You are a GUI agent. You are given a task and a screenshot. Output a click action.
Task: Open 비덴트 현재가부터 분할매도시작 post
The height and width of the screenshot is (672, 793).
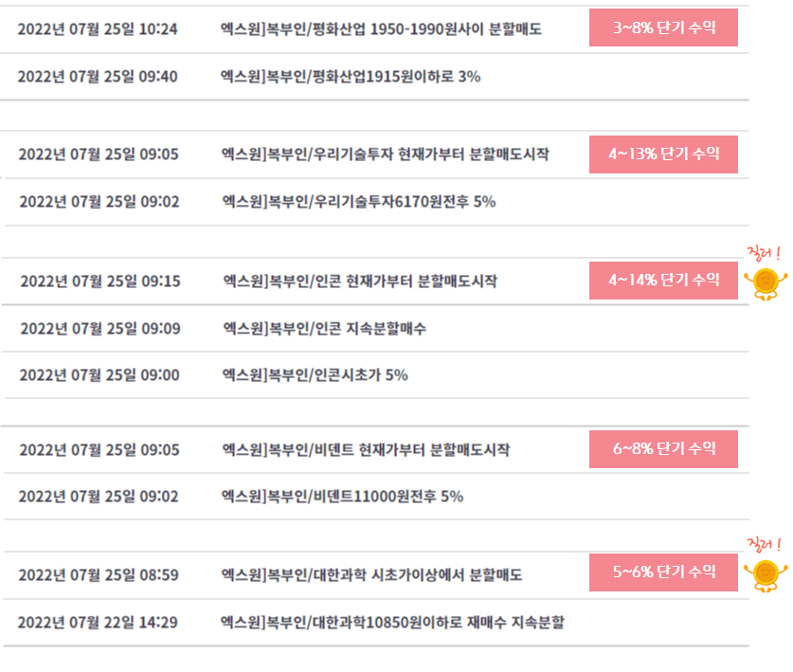366,450
